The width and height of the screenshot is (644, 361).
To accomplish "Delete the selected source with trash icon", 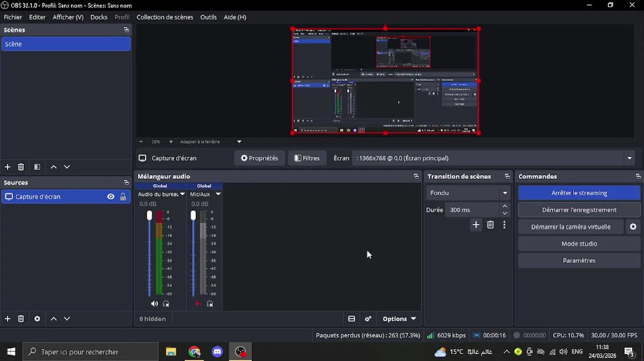I will click(21, 319).
